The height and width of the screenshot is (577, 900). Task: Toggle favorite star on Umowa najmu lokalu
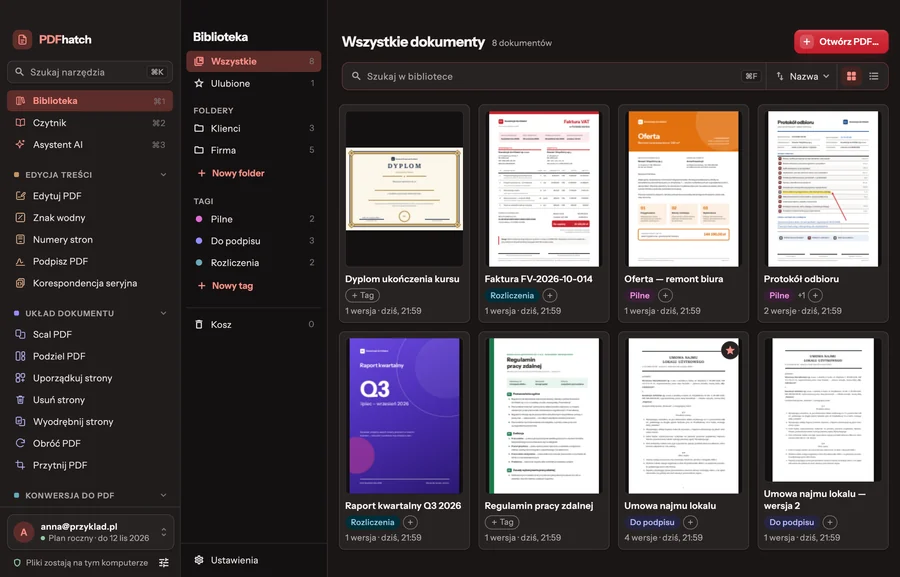tap(730, 350)
